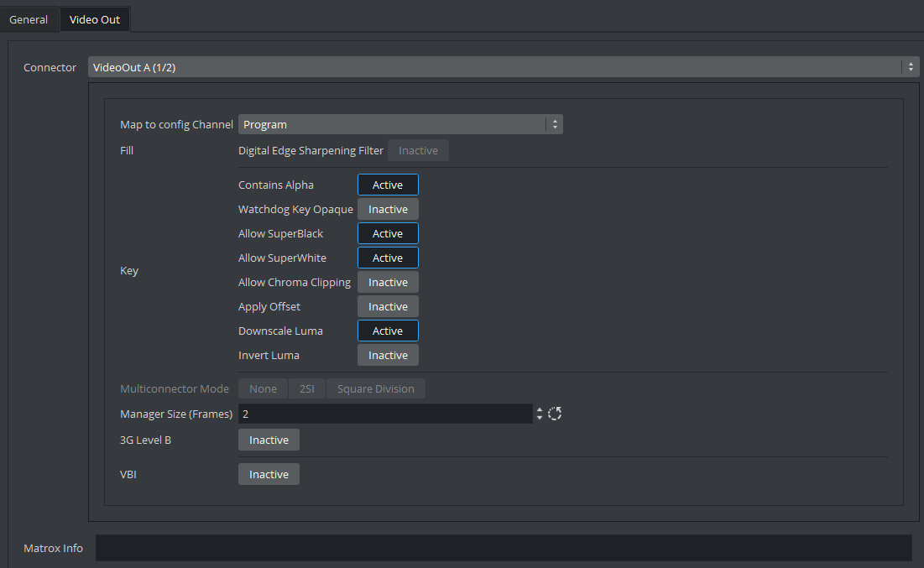Set Multiconnector Mode to None
This screenshot has height=568, width=924.
coord(263,388)
